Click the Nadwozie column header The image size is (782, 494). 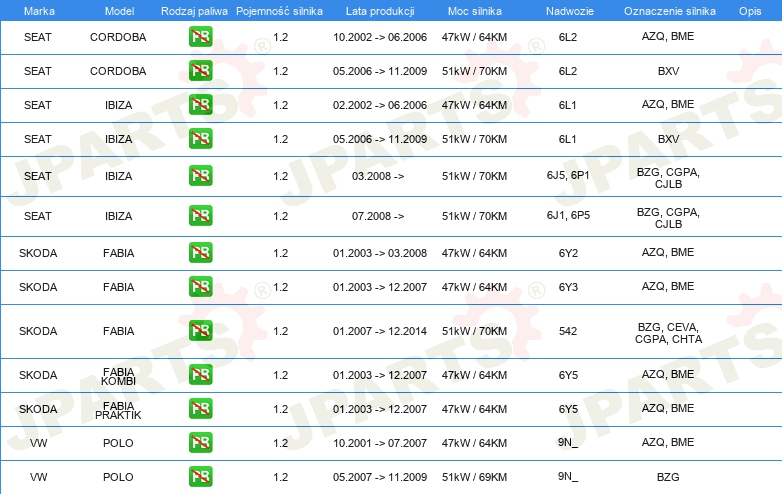(x=567, y=9)
